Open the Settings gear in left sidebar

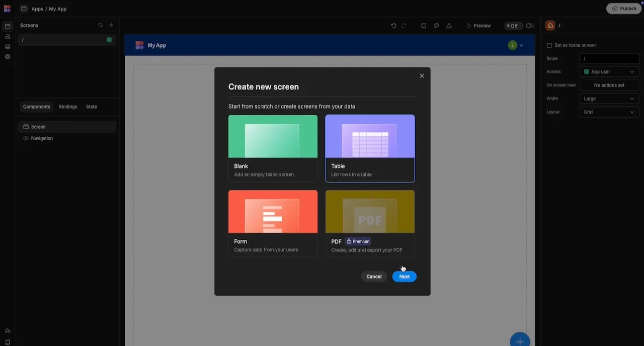[8, 57]
